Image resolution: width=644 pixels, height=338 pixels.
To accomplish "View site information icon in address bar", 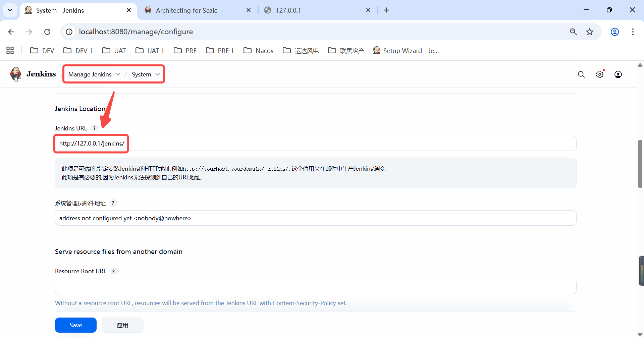I will (x=69, y=32).
